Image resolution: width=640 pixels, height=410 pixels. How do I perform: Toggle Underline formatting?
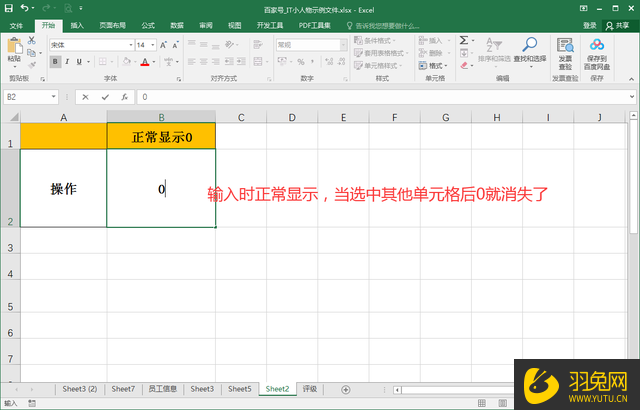click(79, 62)
